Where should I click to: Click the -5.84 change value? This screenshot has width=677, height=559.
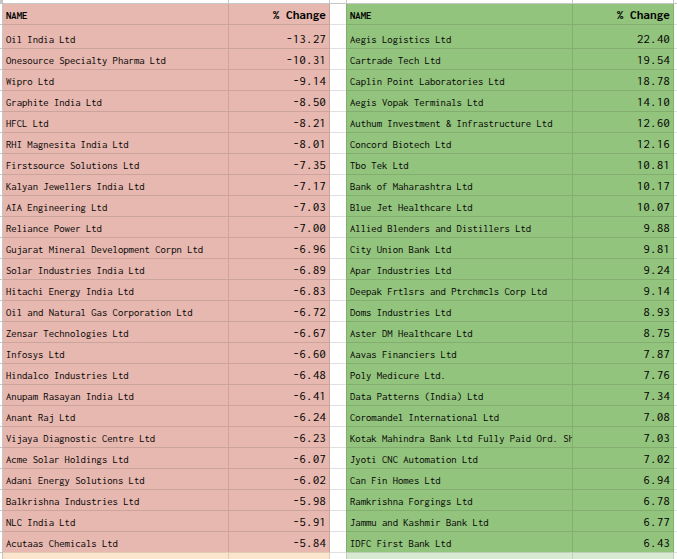[x=279, y=544]
